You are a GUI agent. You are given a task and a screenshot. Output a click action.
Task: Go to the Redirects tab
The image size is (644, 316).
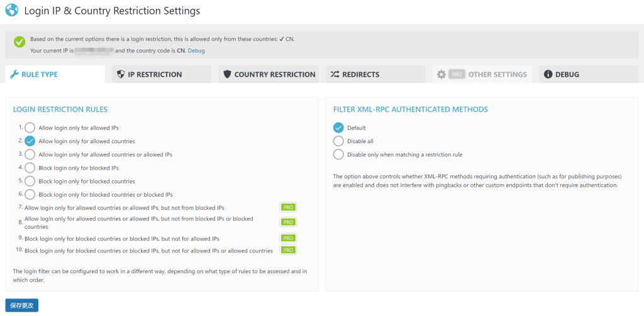(x=360, y=74)
